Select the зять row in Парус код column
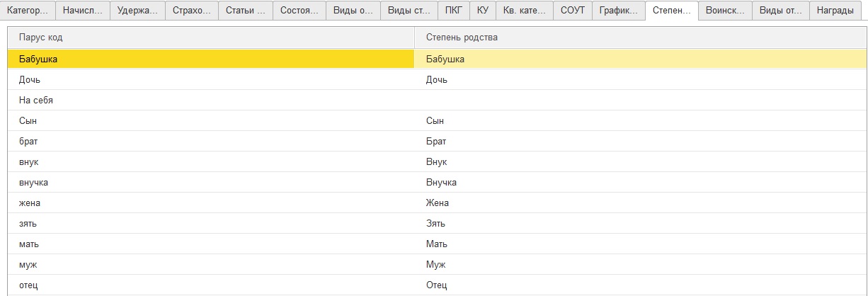Viewport: 868px width, 296px height. (x=210, y=224)
